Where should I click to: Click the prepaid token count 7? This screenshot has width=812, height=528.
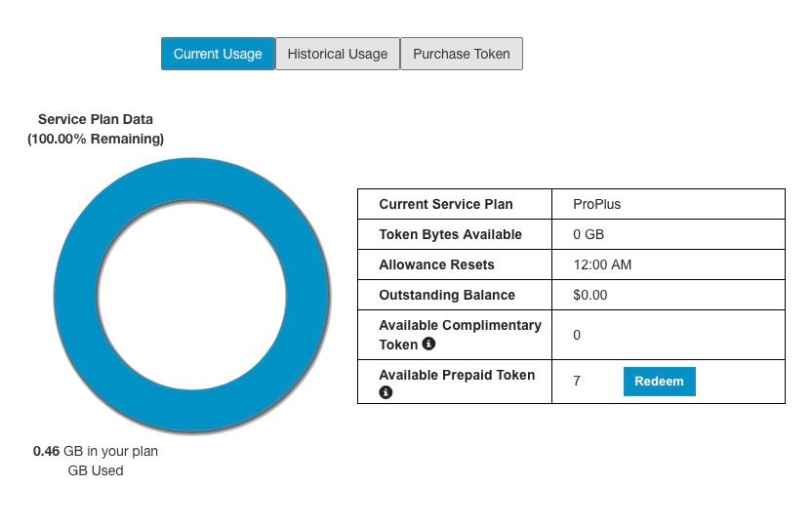pyautogui.click(x=577, y=381)
